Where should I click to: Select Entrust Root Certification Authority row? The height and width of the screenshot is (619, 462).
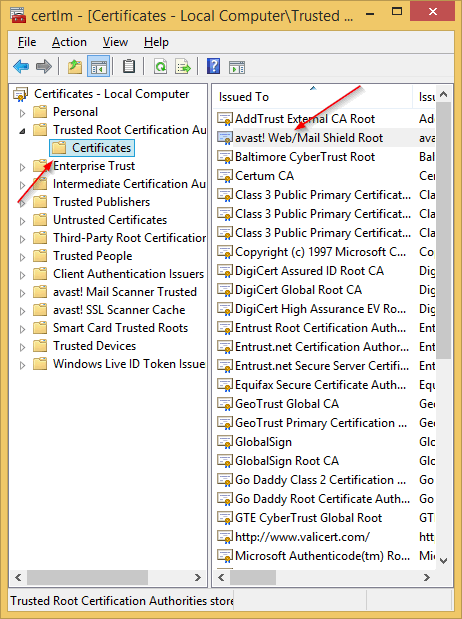tap(320, 328)
